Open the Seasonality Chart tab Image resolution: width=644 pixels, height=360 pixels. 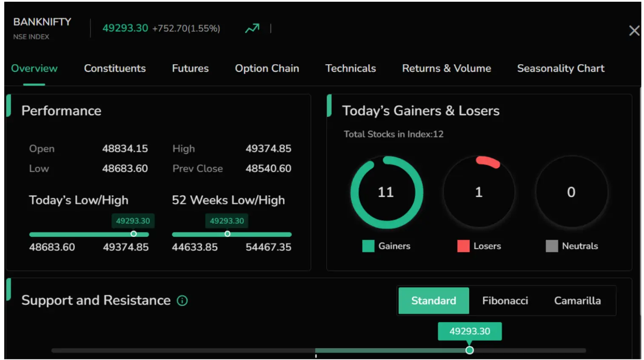(561, 68)
